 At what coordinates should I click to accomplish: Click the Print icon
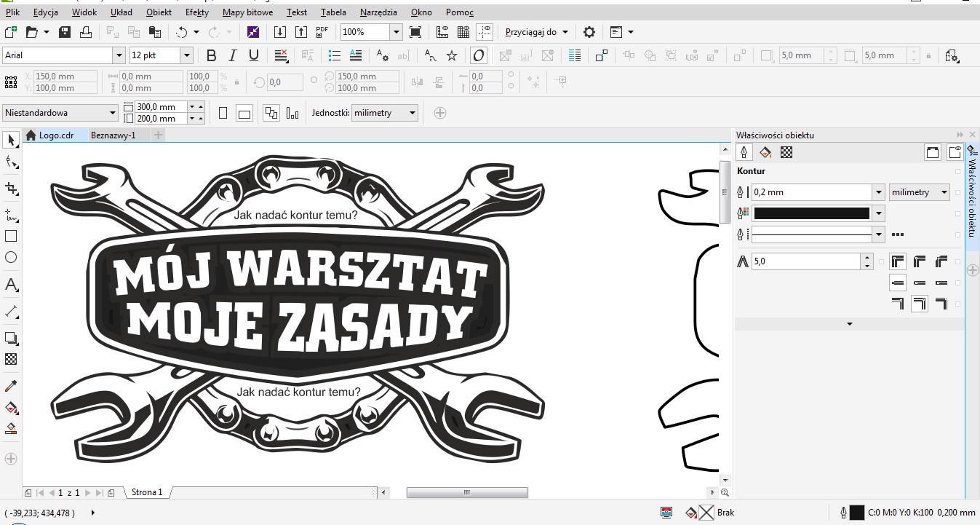point(86,32)
